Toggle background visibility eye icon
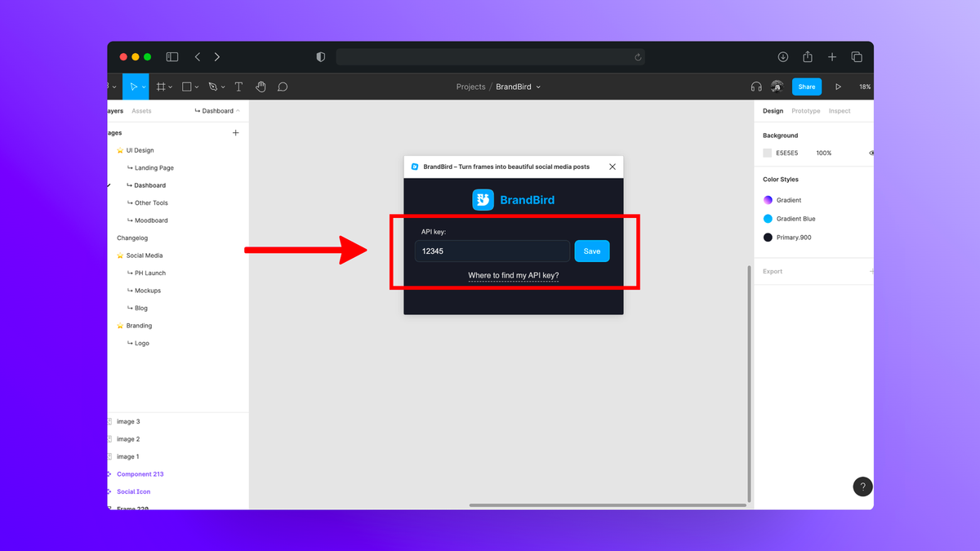980x551 pixels. tap(871, 153)
